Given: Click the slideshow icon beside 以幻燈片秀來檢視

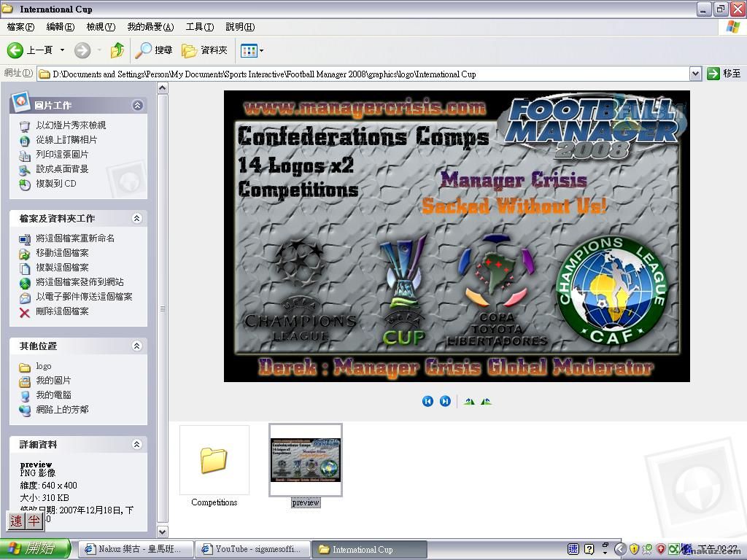Looking at the screenshot, I should 25,126.
